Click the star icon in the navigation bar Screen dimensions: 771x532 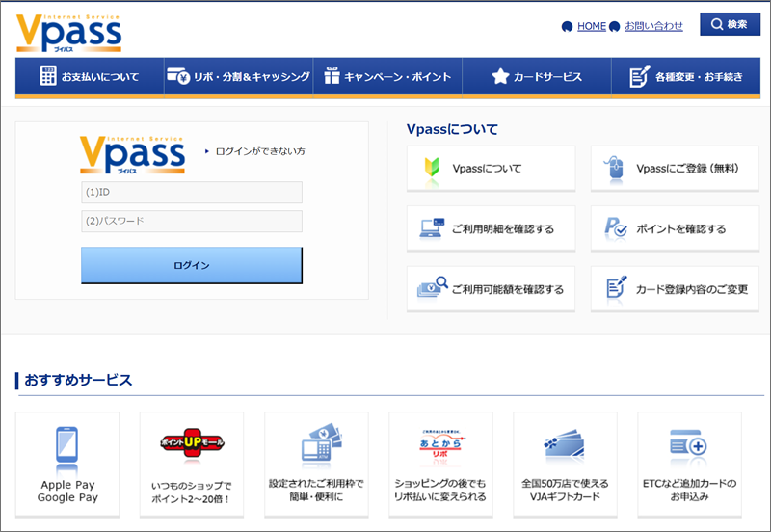coord(500,76)
